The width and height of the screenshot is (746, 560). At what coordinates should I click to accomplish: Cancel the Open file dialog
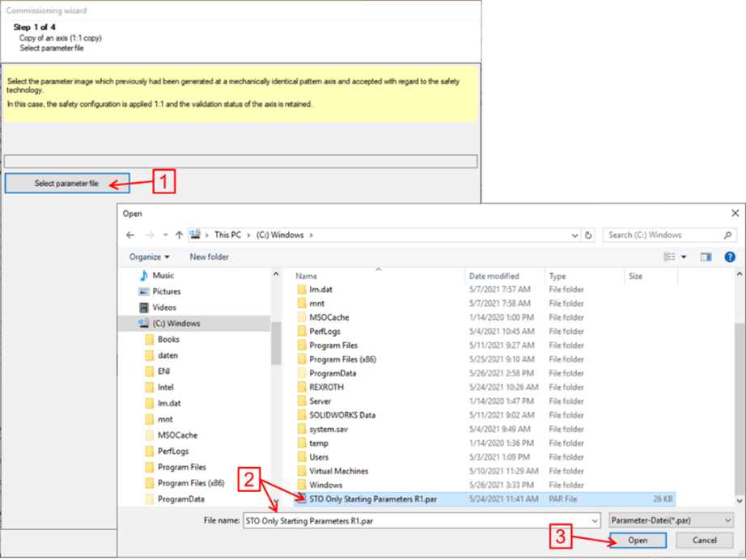[704, 540]
